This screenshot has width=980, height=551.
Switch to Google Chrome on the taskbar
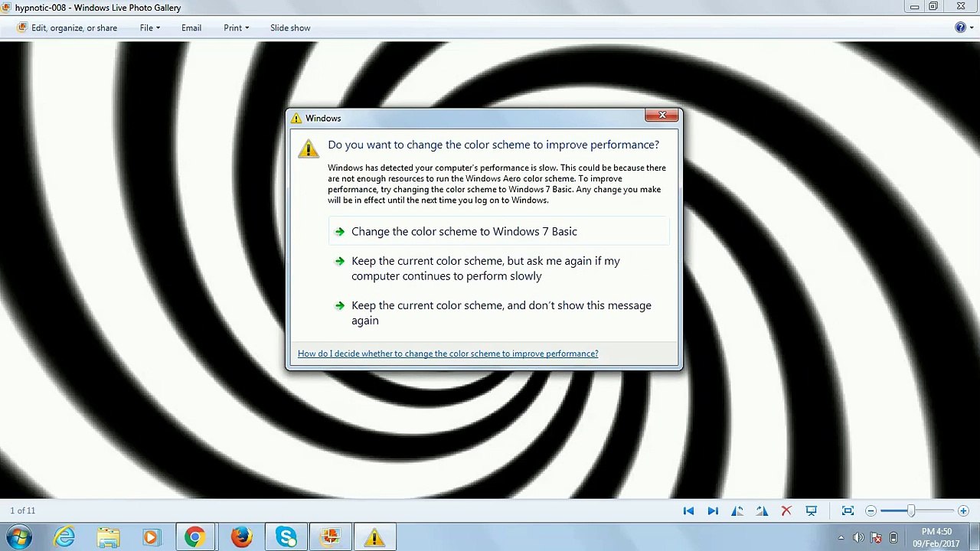pyautogui.click(x=194, y=537)
